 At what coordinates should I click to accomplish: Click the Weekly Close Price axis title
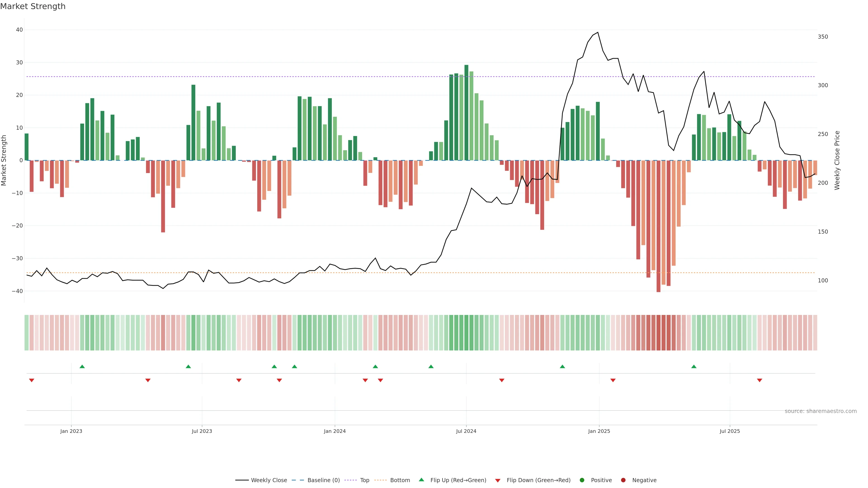tap(837, 160)
